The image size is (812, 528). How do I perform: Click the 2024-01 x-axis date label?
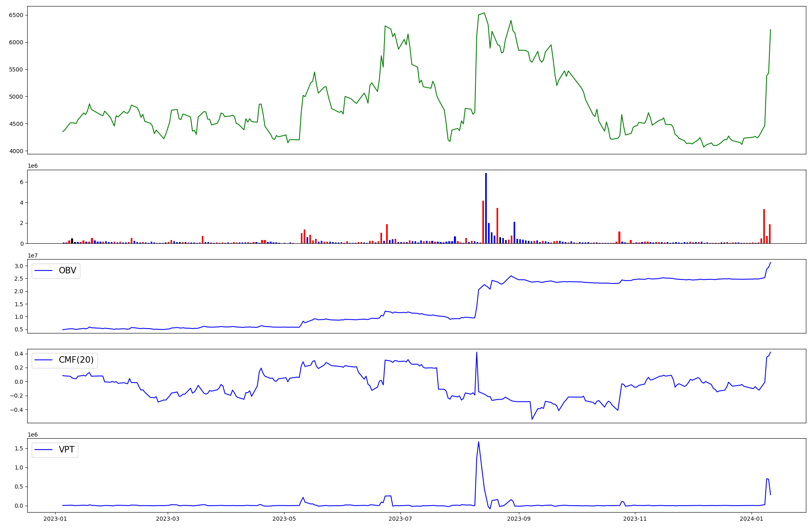tap(752, 519)
